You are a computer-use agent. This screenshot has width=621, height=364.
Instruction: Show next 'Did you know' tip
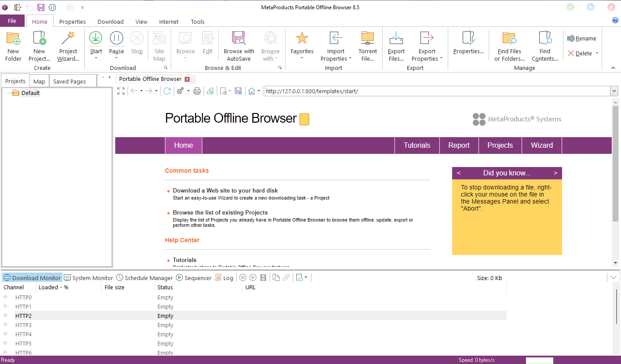pyautogui.click(x=555, y=173)
